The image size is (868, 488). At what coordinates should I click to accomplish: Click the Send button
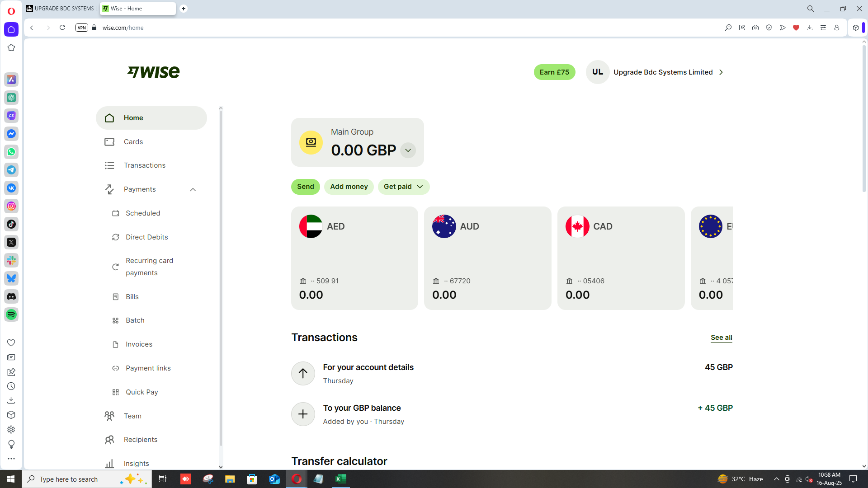tap(306, 187)
